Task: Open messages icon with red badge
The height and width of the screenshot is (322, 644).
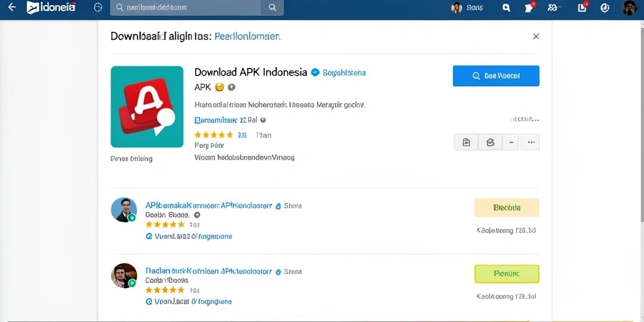Action: 530,8
